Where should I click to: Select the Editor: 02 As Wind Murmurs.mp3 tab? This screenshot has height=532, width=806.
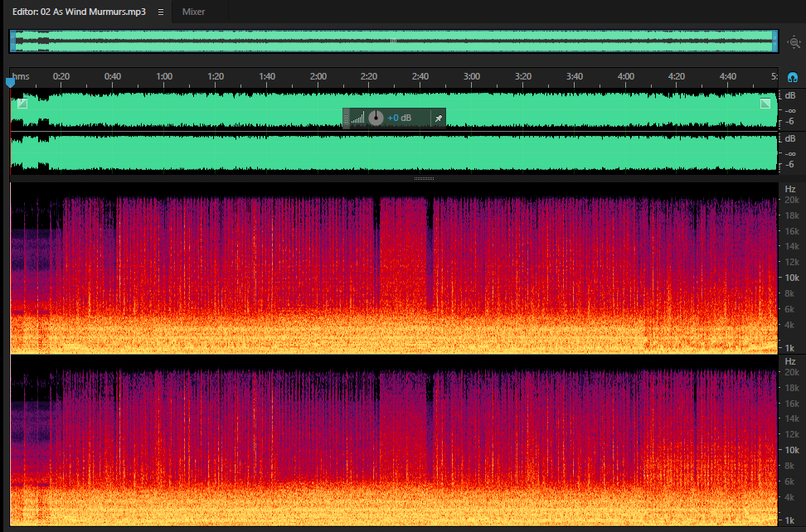tap(79, 12)
